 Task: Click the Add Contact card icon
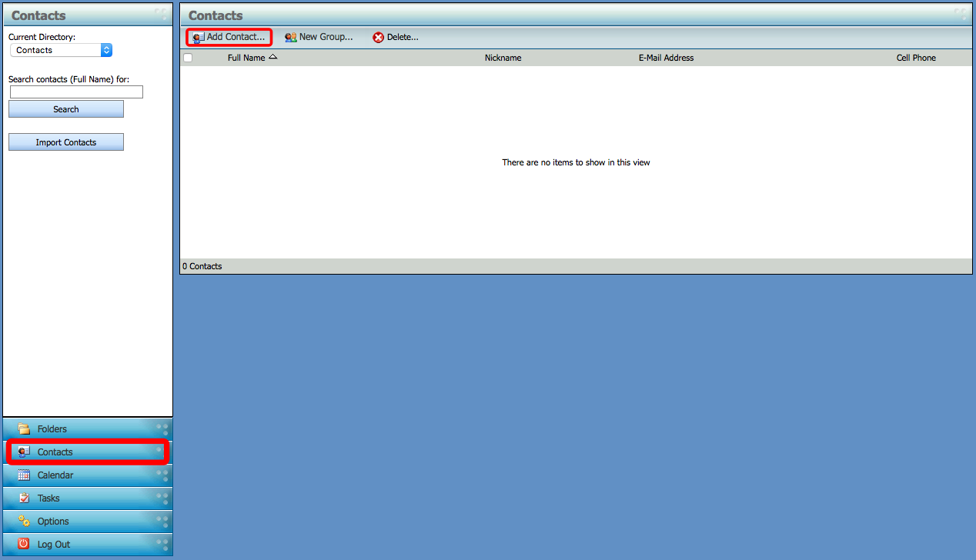click(199, 37)
